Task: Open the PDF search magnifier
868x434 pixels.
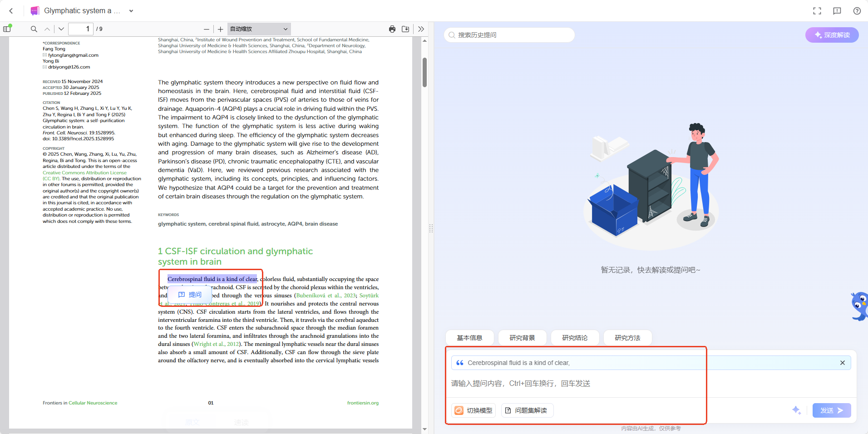Action: click(34, 29)
